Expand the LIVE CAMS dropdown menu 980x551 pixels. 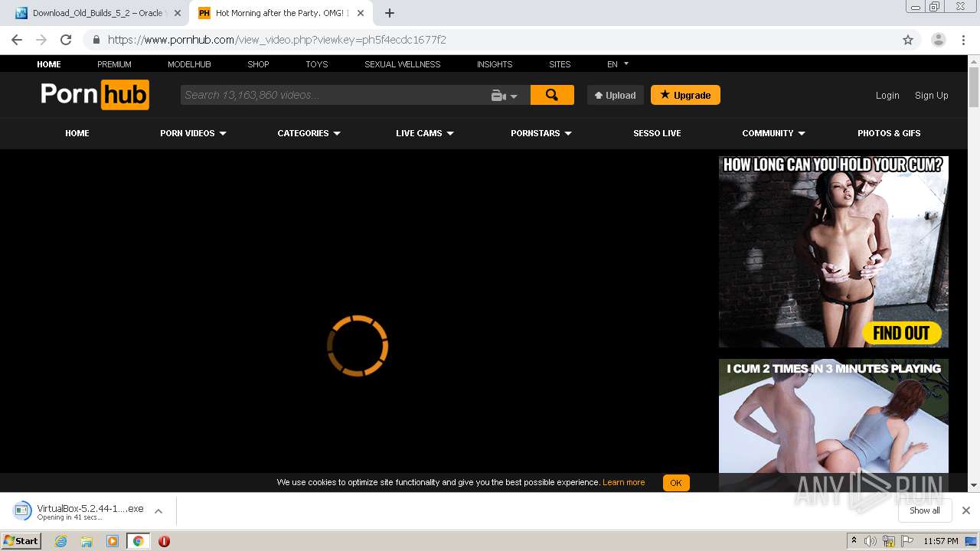coord(425,133)
